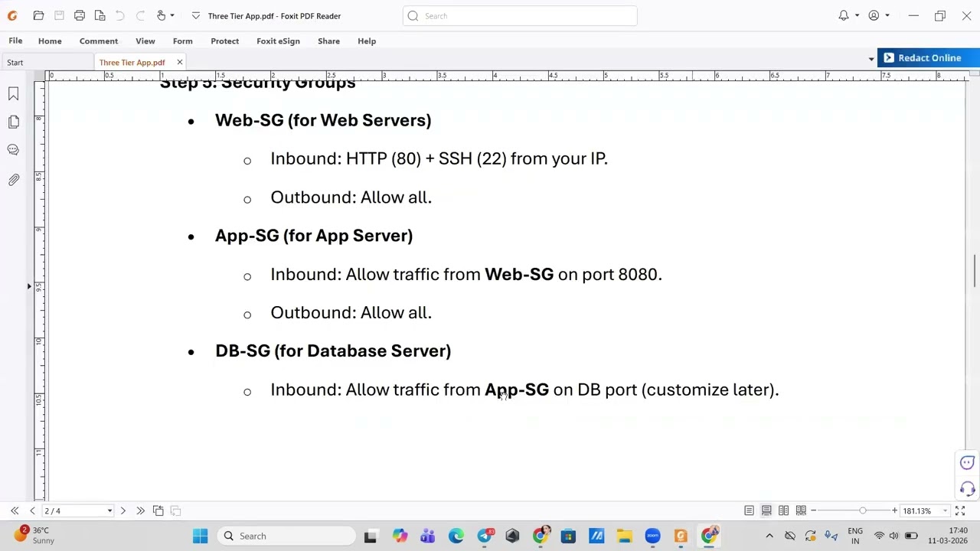Viewport: 980px width, 551px height.
Task: Enable continuous facing view mode
Action: 801,510
